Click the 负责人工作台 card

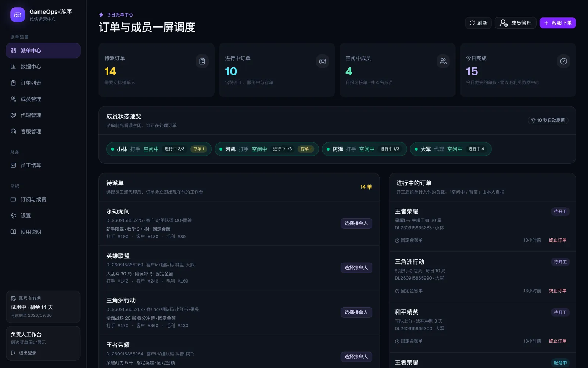(43, 343)
